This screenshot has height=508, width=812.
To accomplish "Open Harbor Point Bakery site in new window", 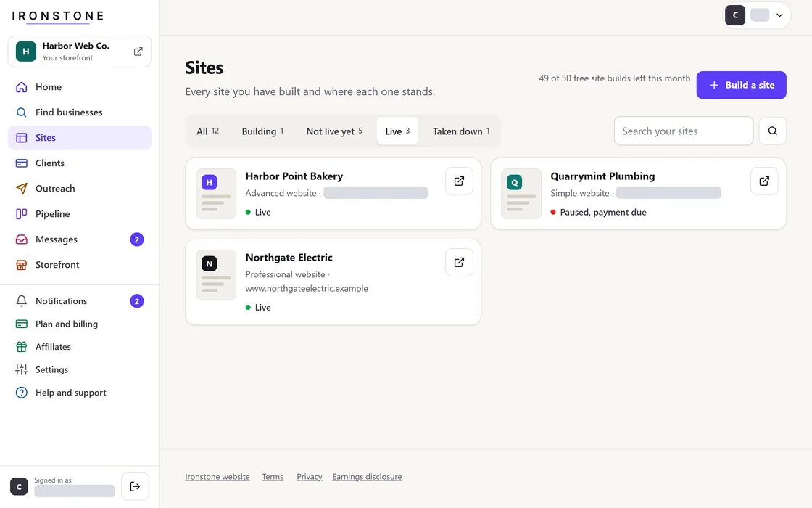I will click(x=459, y=181).
